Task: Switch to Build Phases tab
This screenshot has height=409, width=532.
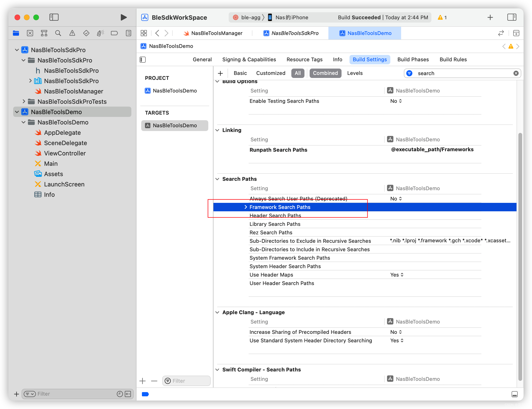Action: click(413, 59)
